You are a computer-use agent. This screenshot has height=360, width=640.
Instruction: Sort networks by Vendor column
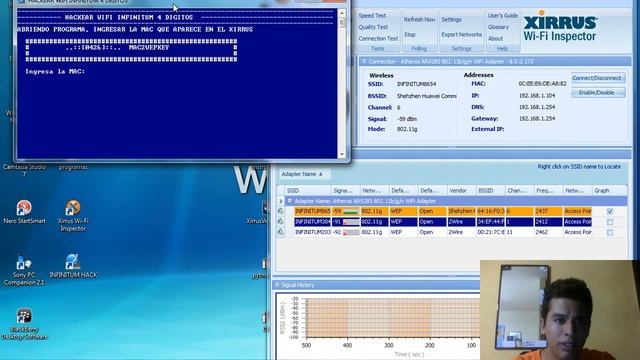[x=461, y=190]
